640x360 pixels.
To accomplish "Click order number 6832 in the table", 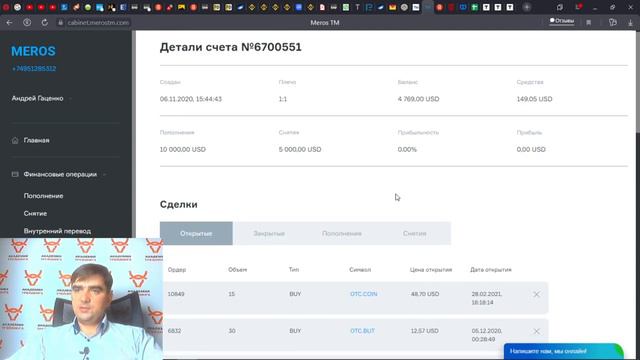I will tap(174, 331).
